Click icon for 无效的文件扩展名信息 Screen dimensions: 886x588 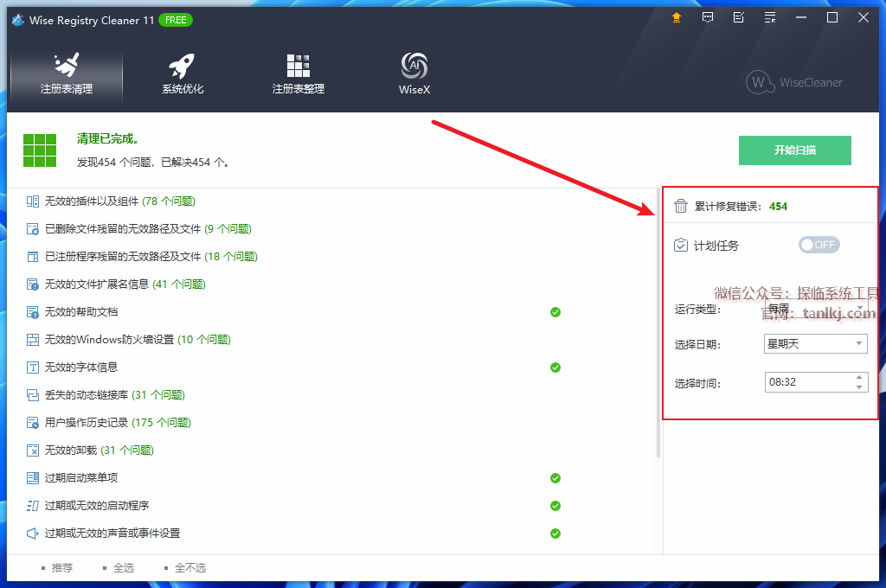33,284
